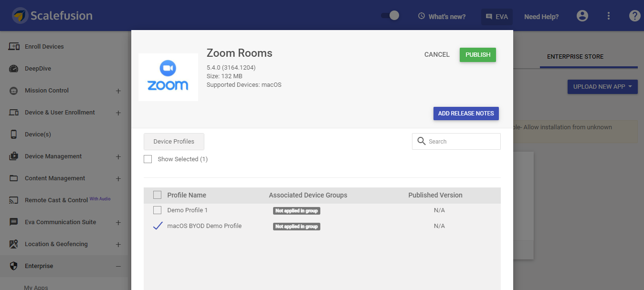Open Enroll Devices menu item
This screenshot has width=644, height=290.
coord(44,46)
